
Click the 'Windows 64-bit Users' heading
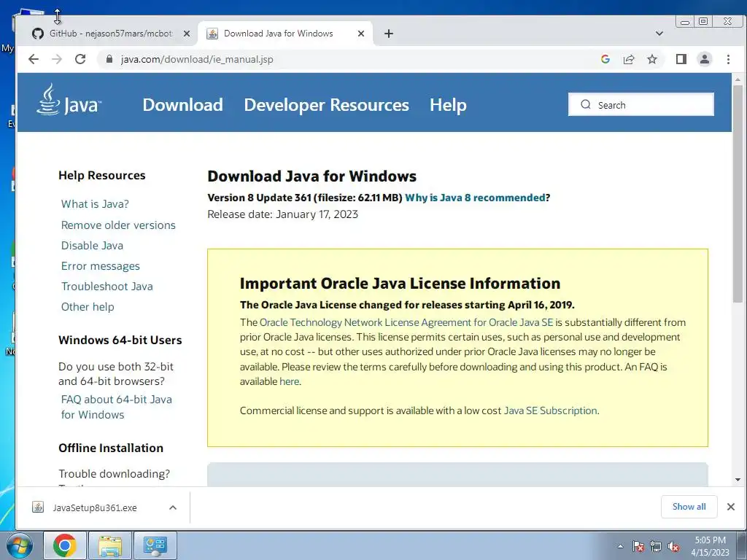120,340
